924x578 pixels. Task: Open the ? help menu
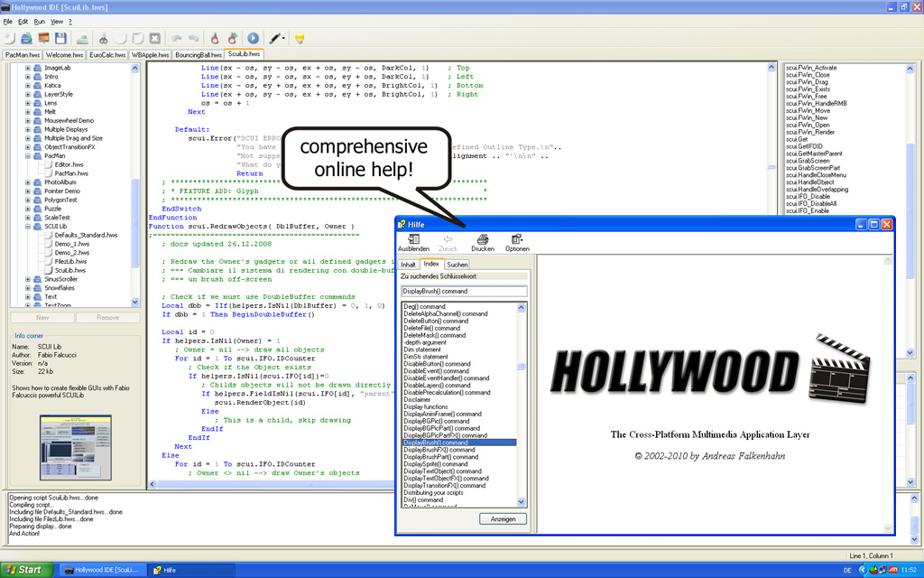click(x=70, y=22)
